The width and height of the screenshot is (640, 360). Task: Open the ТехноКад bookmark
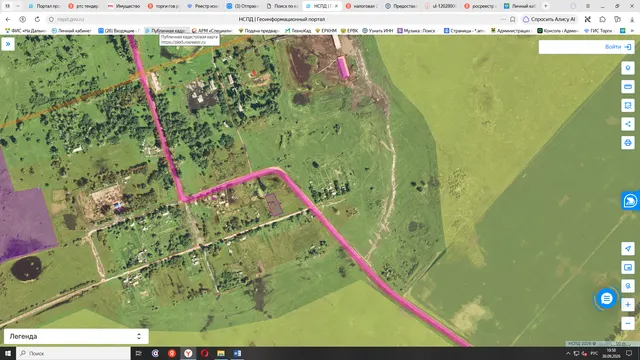tap(298, 31)
